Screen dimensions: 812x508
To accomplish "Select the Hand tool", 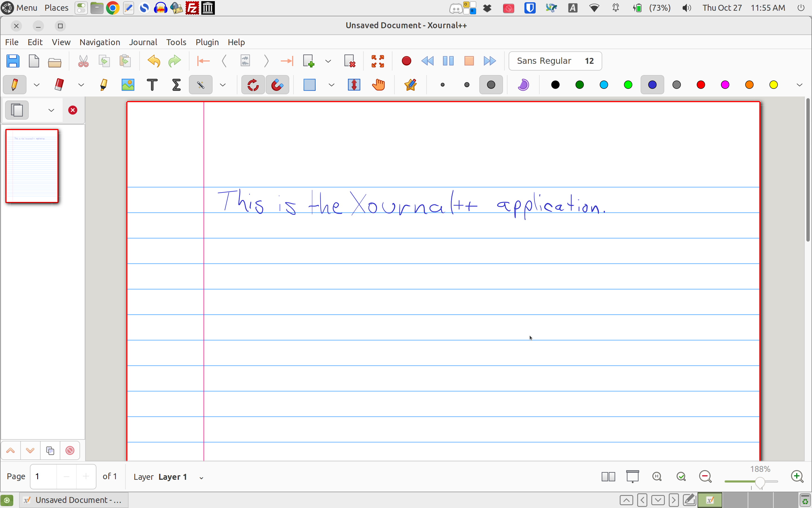I will [378, 85].
